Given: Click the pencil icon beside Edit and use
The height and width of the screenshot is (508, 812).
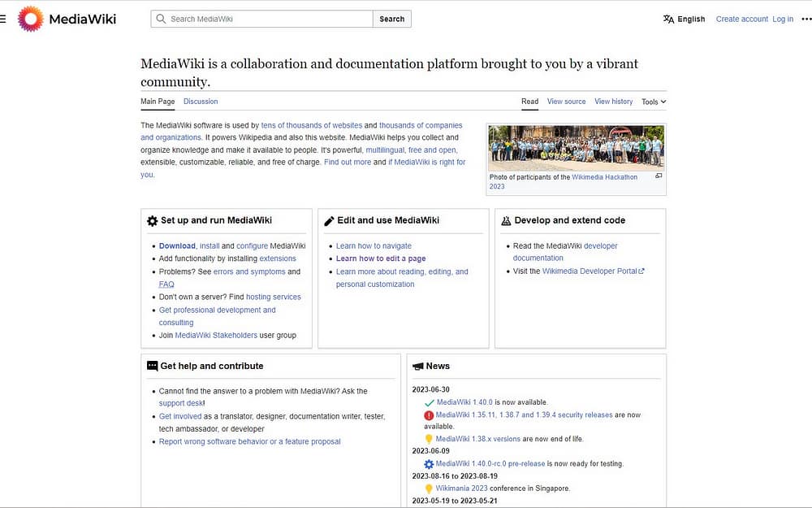Looking at the screenshot, I should coord(329,220).
